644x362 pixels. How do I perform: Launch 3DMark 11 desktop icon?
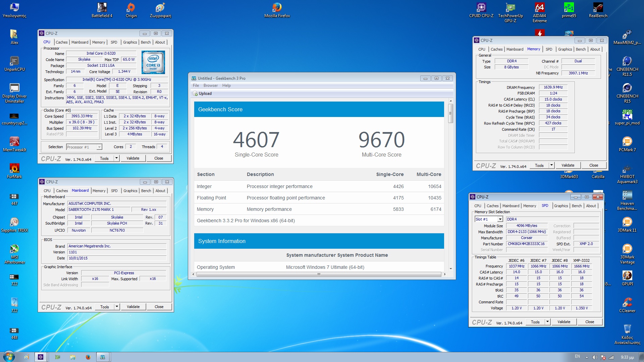[627, 225]
